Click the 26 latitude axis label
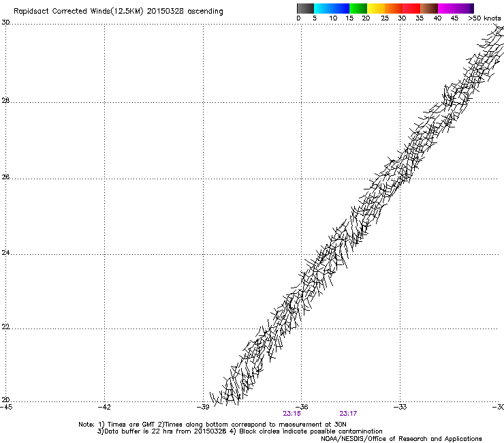The height and width of the screenshot is (443, 504). pyautogui.click(x=5, y=177)
